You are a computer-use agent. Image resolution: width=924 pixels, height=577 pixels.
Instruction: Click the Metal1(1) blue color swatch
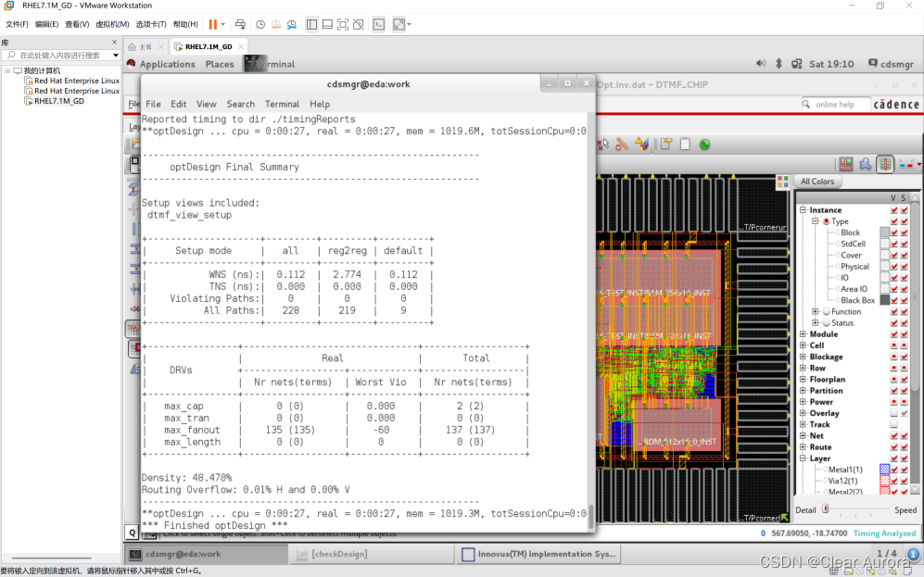[x=884, y=470]
